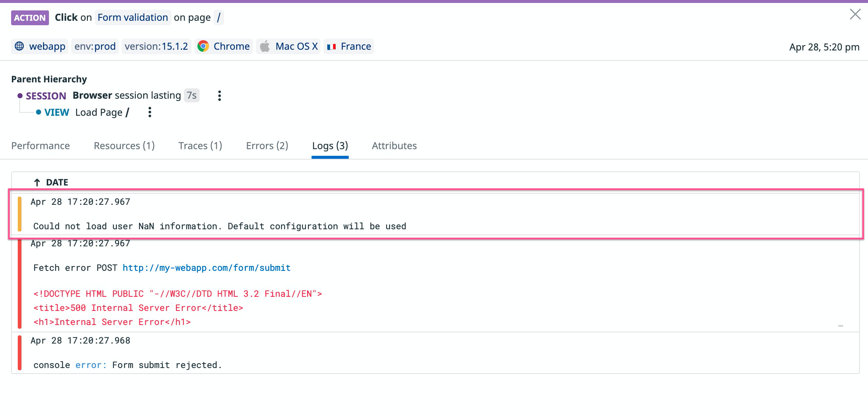
Task: Toggle DATE column sort arrow
Action: (37, 182)
